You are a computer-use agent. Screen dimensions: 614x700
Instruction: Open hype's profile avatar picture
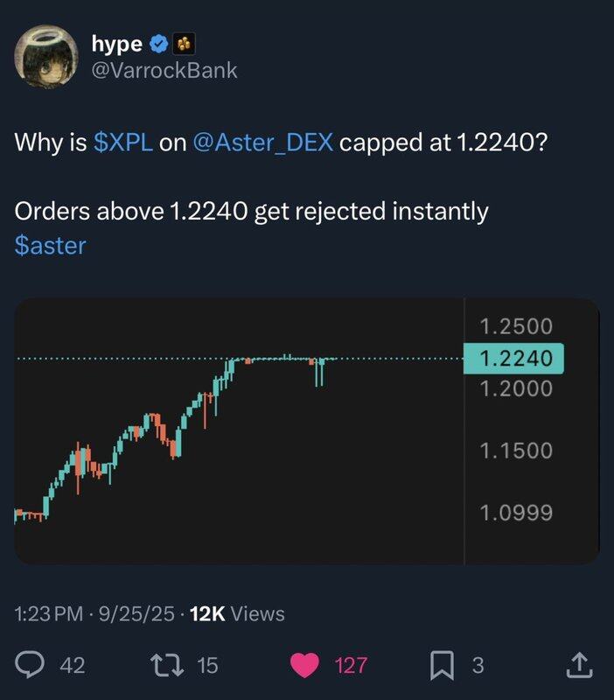pyautogui.click(x=46, y=56)
